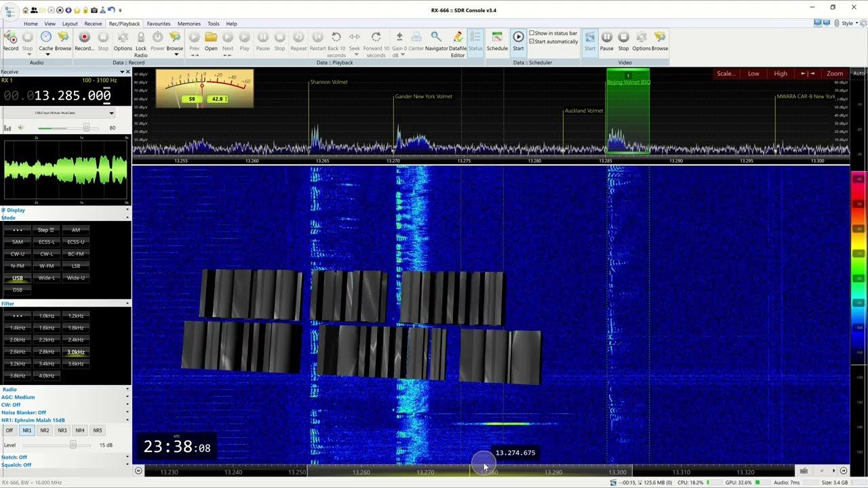Mute audio via speaker icon
868x488 pixels.
click(x=20, y=127)
